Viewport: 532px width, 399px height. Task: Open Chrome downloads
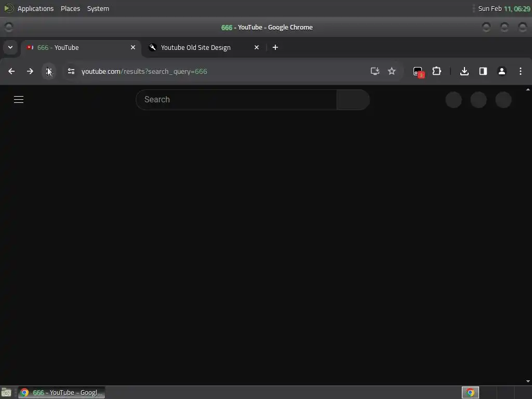point(464,71)
